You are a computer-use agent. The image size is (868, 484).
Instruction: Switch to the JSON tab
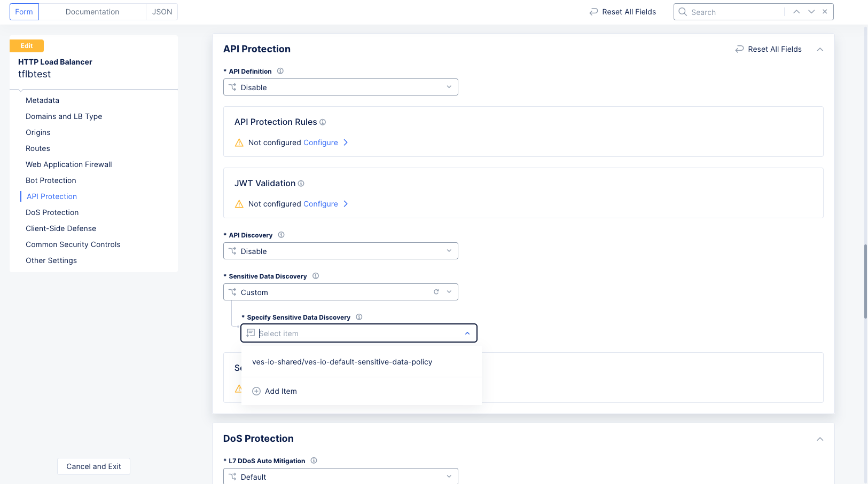(162, 11)
